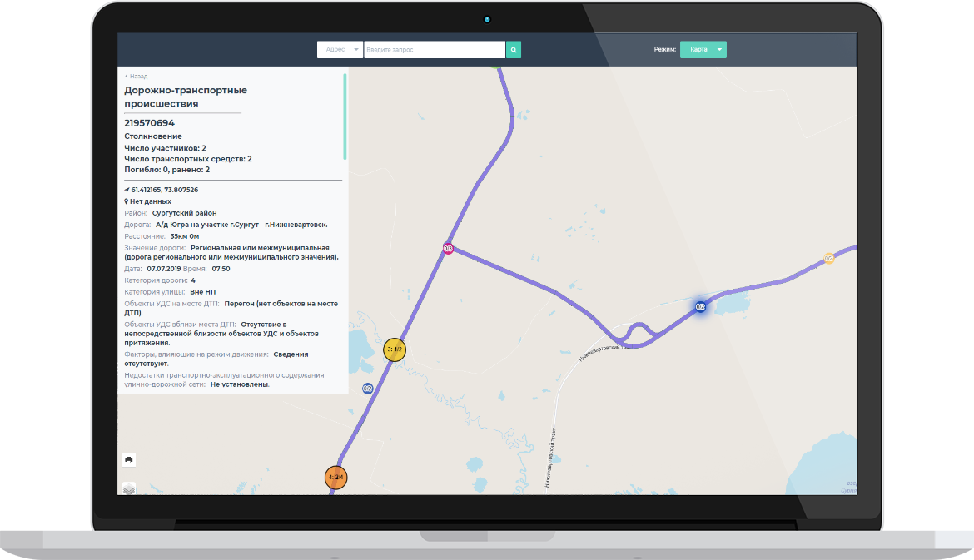
Task: Click the Погибло: 0, ранено: 2 line
Action: pos(167,170)
